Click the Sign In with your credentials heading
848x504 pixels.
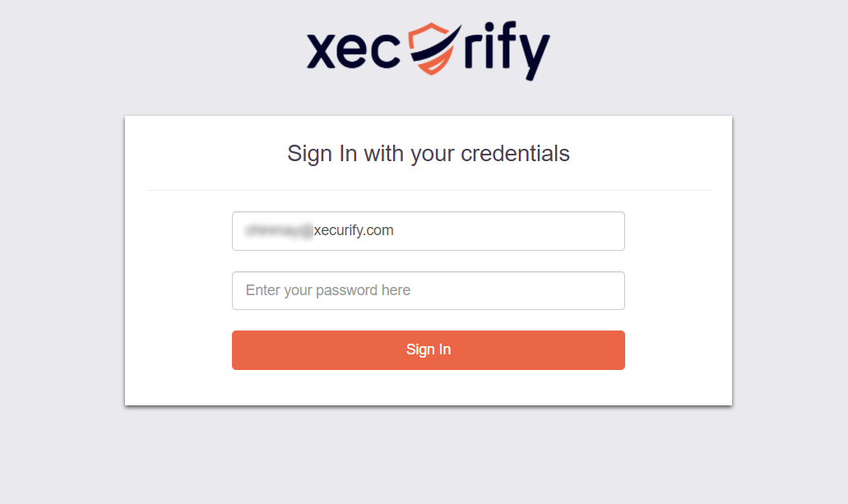pos(428,153)
